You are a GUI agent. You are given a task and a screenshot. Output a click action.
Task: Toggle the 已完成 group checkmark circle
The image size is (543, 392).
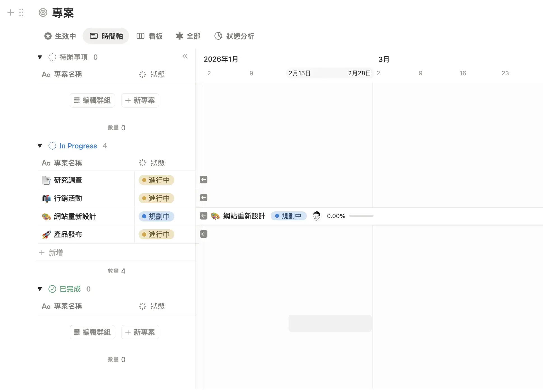52,289
